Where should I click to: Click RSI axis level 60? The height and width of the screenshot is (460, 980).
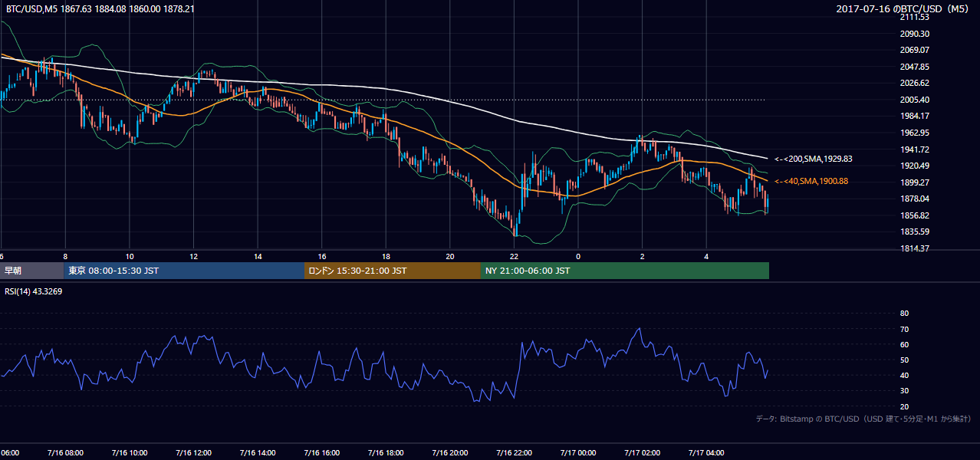904,344
